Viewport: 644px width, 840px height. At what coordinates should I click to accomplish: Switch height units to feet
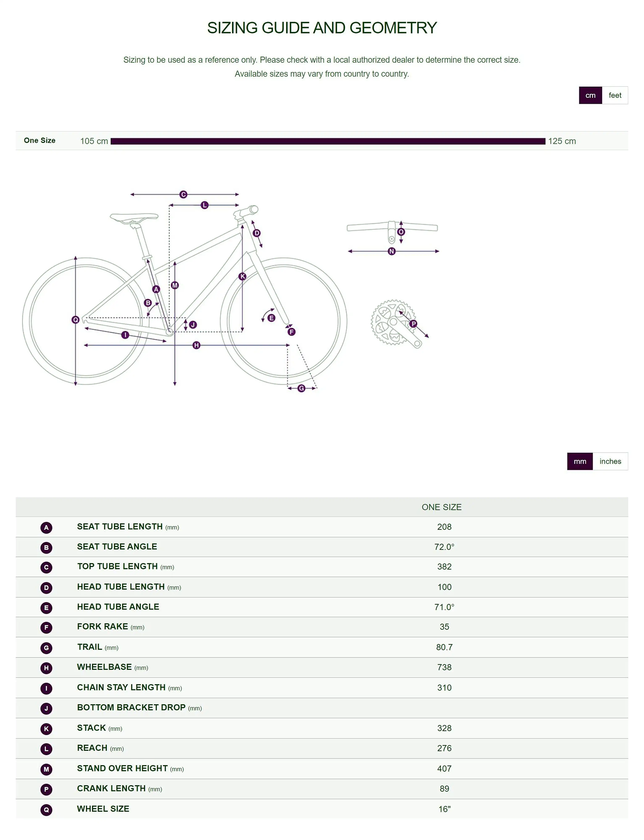(x=614, y=96)
